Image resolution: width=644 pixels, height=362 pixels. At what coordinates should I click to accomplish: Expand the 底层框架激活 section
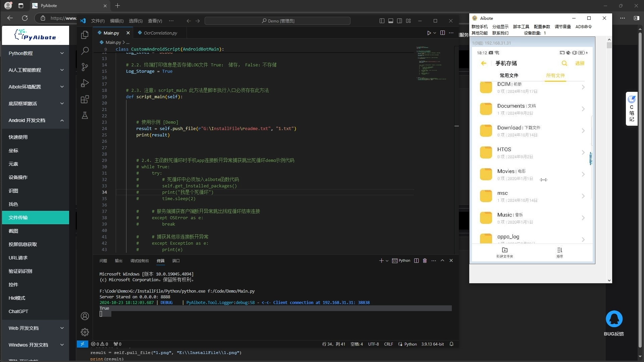[x=36, y=104]
